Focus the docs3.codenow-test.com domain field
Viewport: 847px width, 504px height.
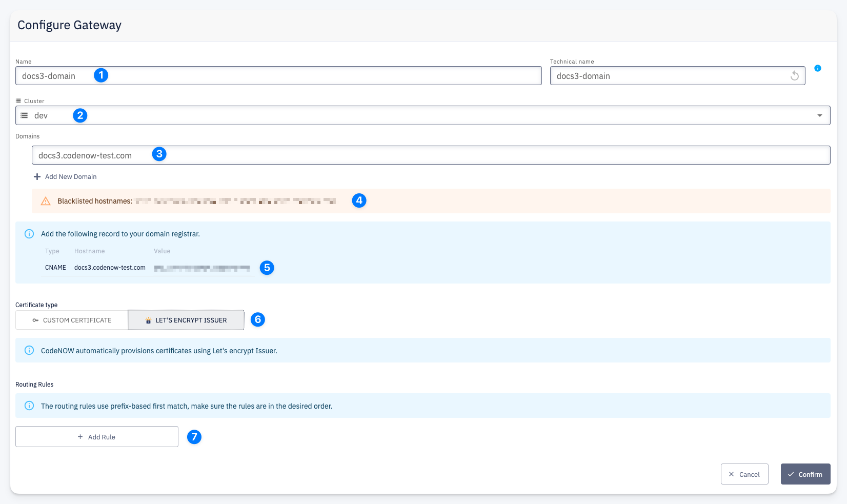[431, 155]
